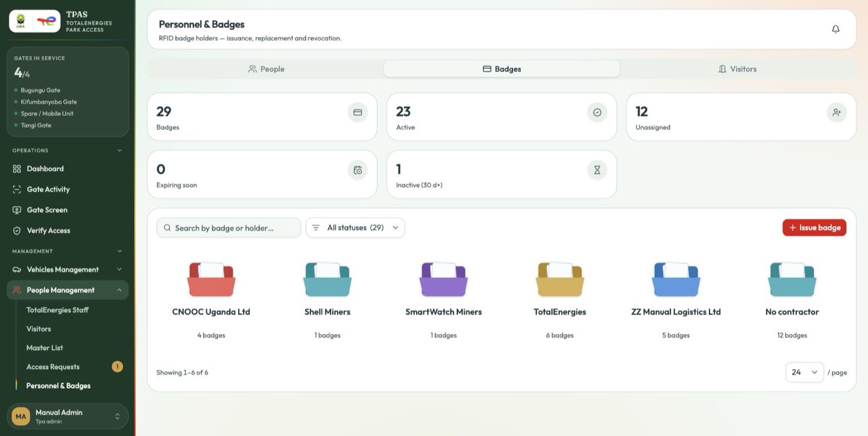This screenshot has width=868, height=436.
Task: Open the 24 per page dropdown
Action: [x=805, y=372]
